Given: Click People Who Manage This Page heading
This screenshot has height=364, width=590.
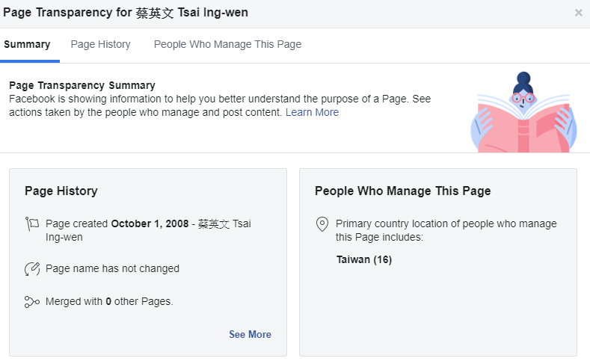Looking at the screenshot, I should pyautogui.click(x=402, y=191).
